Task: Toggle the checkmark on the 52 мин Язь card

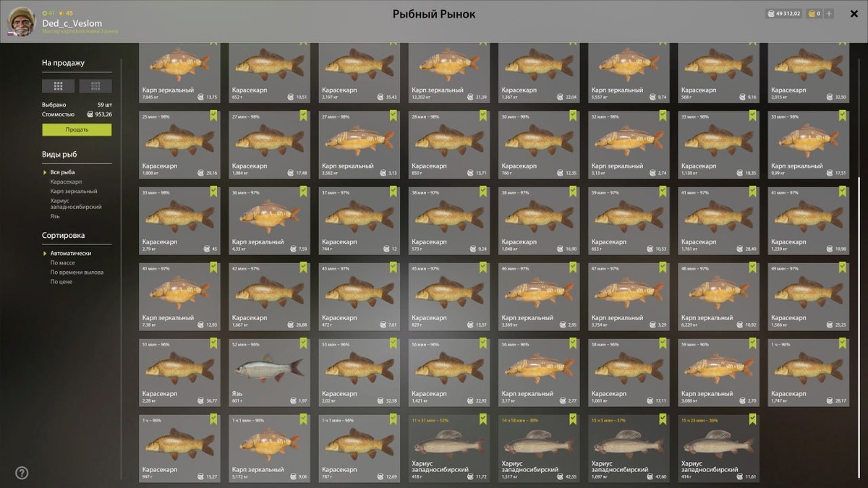Action: coord(303,343)
